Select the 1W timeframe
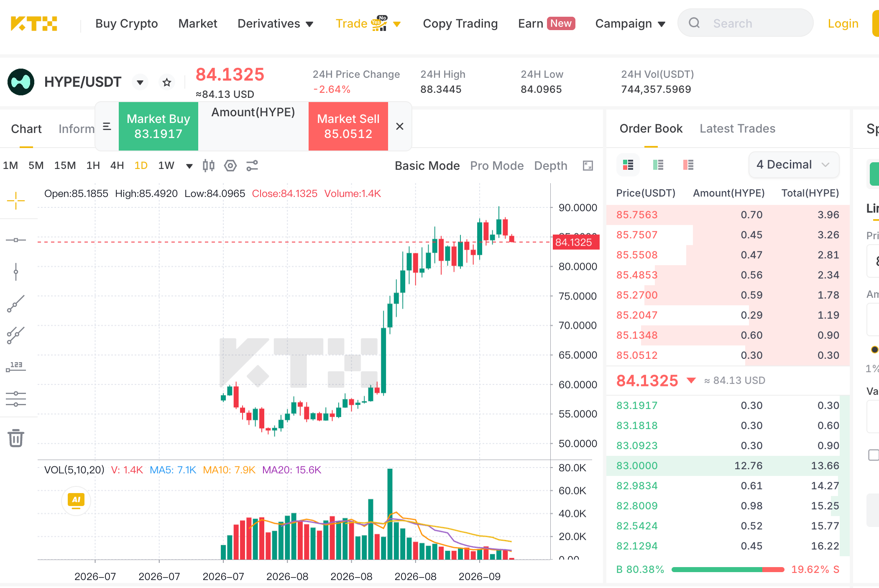 coord(166,166)
